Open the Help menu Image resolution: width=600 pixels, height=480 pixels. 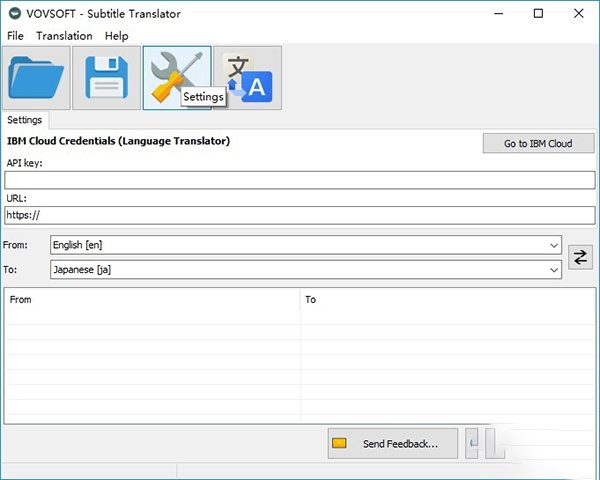click(117, 36)
